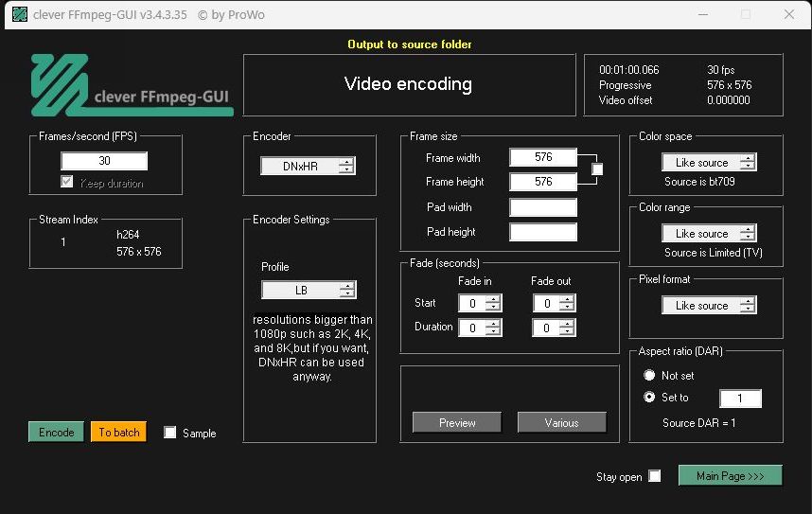Click the aspect ratio Set to value field
The image size is (812, 514).
coord(740,398)
